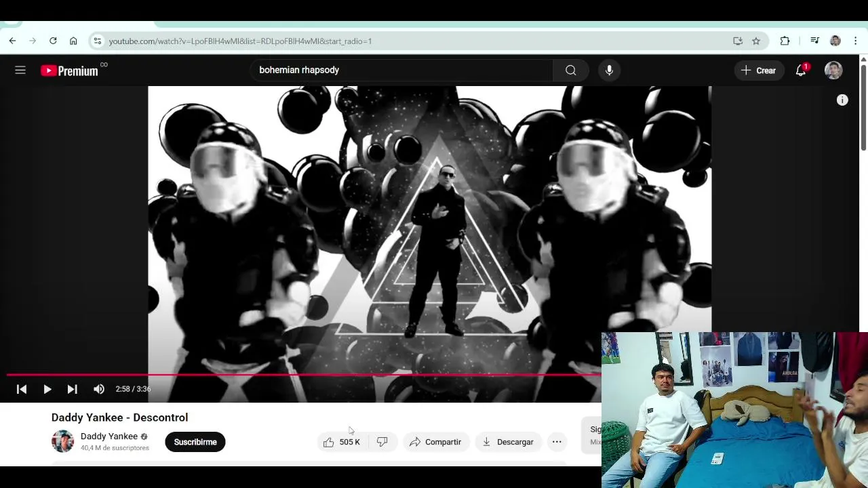Screen dimensions: 868x488
Task: Open more actions three-dot button
Action: [557, 442]
